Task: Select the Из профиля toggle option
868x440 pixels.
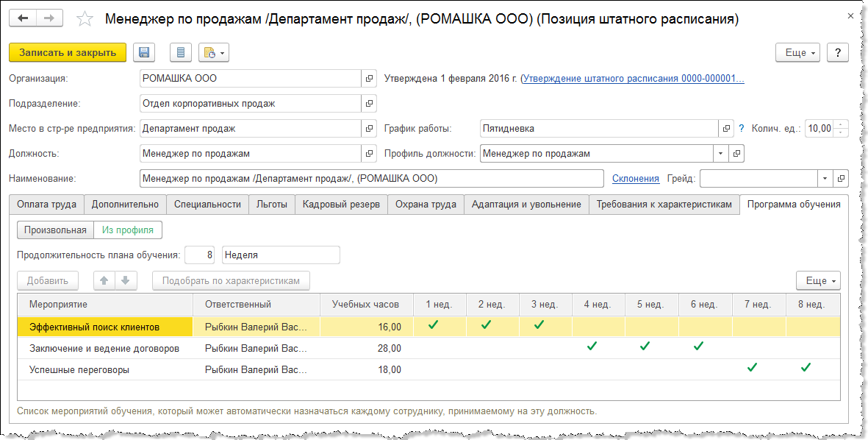Action: [128, 230]
